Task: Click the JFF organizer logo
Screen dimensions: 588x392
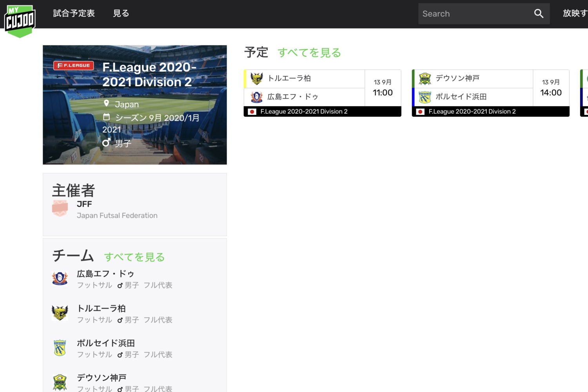Action: pyautogui.click(x=60, y=208)
